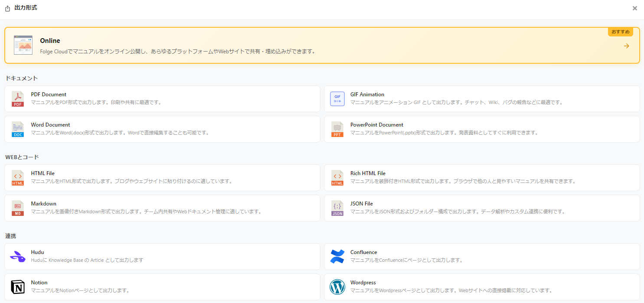The image size is (644, 303).
Task: Select the Markdown title
Action: (x=43, y=204)
